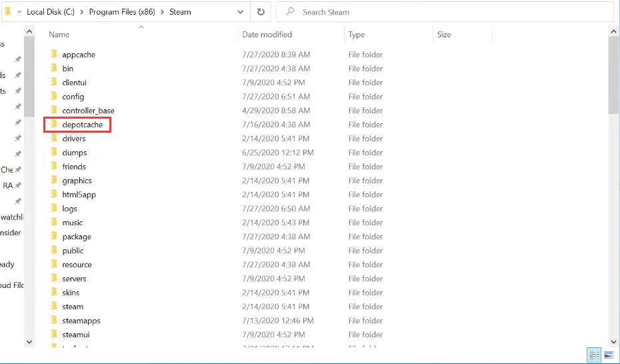The image size is (620, 364).
Task: Switch to large icons view layout
Action: (609, 355)
